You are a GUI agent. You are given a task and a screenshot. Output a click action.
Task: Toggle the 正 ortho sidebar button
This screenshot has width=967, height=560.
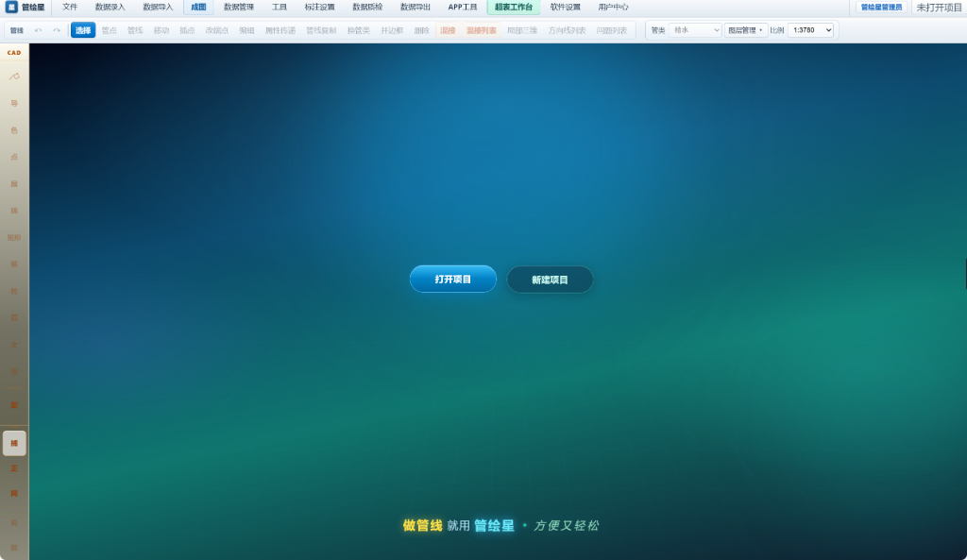click(14, 468)
